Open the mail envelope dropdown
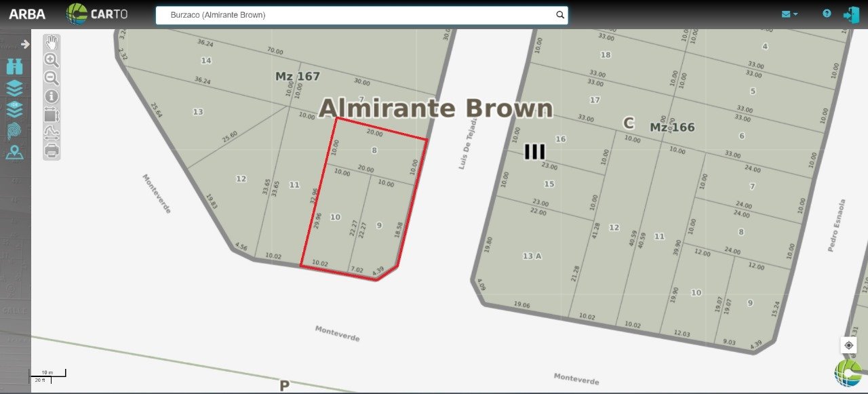The height and width of the screenshot is (394, 868). 789,14
